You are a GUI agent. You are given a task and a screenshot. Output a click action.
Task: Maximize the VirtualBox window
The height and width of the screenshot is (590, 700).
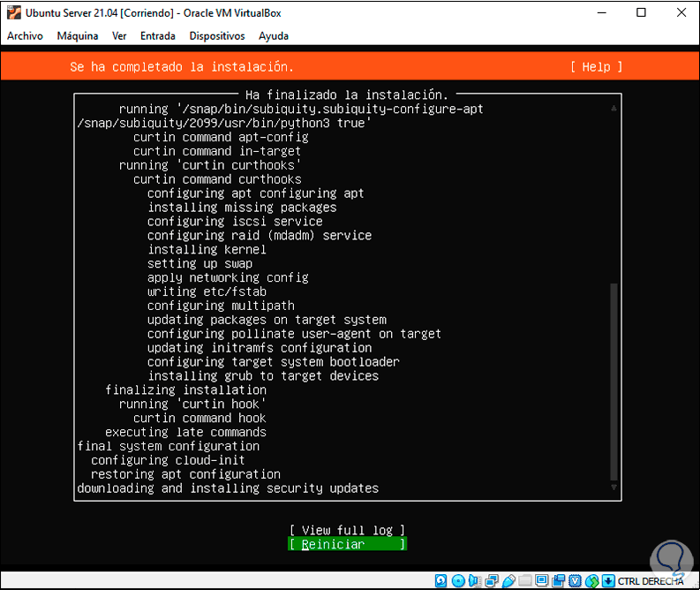641,12
